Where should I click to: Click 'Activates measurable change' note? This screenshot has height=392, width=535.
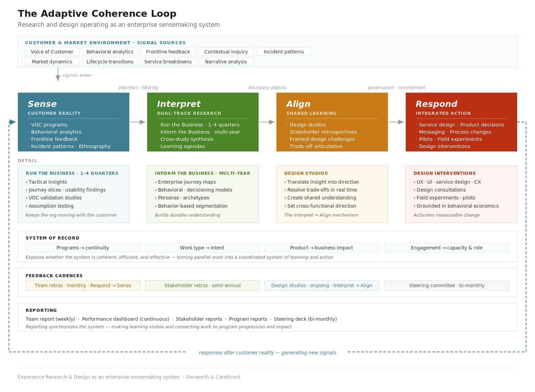447,215
